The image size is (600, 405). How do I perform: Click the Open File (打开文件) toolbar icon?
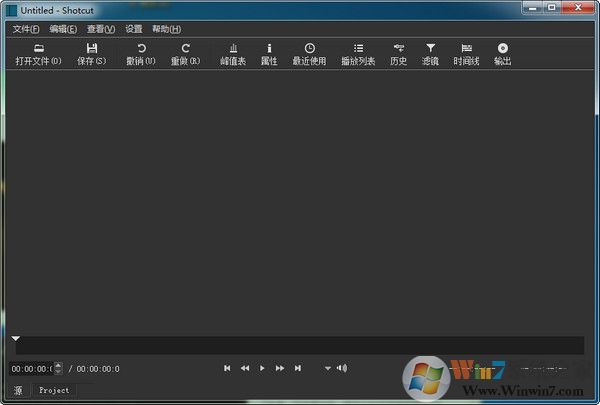pyautogui.click(x=38, y=49)
